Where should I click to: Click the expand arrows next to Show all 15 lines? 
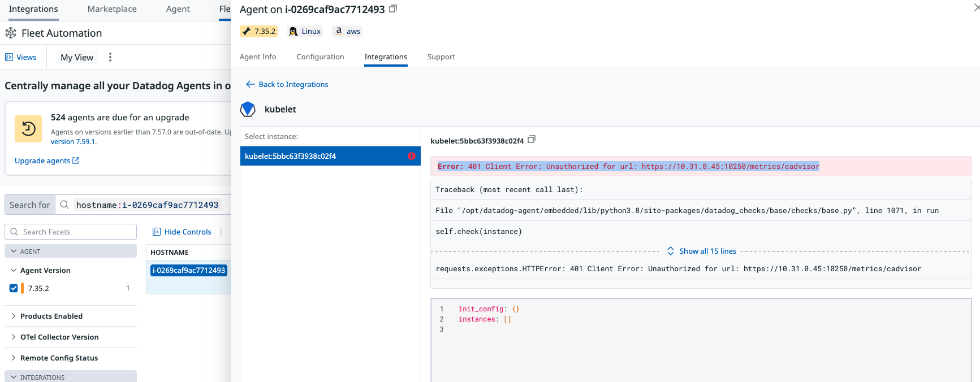click(671, 251)
